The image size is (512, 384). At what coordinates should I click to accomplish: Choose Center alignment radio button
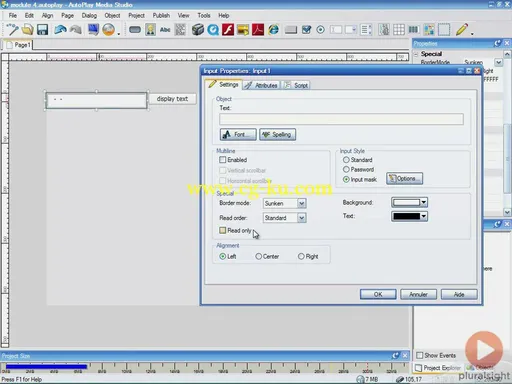259,256
